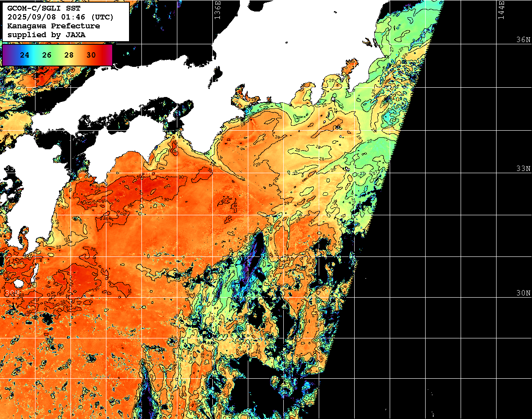Click the '30N' latitude label on the black area
This screenshot has height=419, width=532.
[x=523, y=293]
